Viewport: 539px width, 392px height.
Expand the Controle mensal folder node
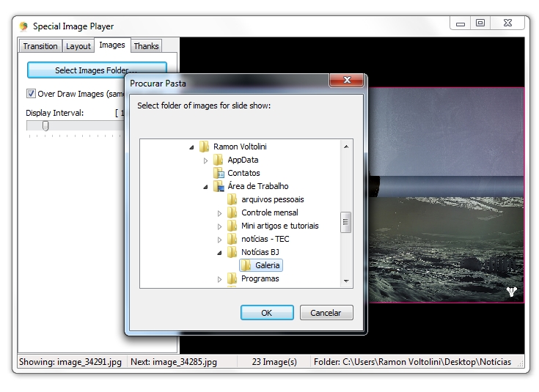219,213
